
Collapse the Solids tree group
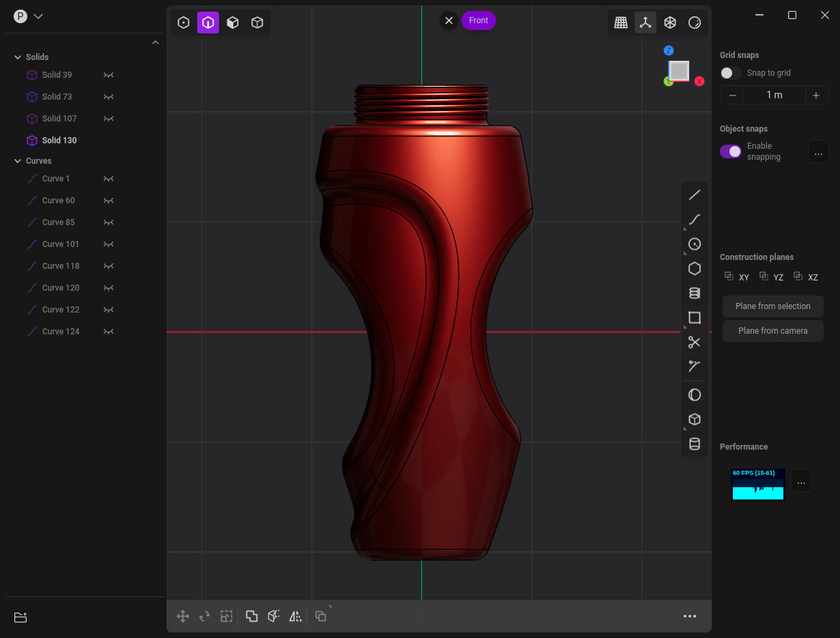tap(18, 57)
